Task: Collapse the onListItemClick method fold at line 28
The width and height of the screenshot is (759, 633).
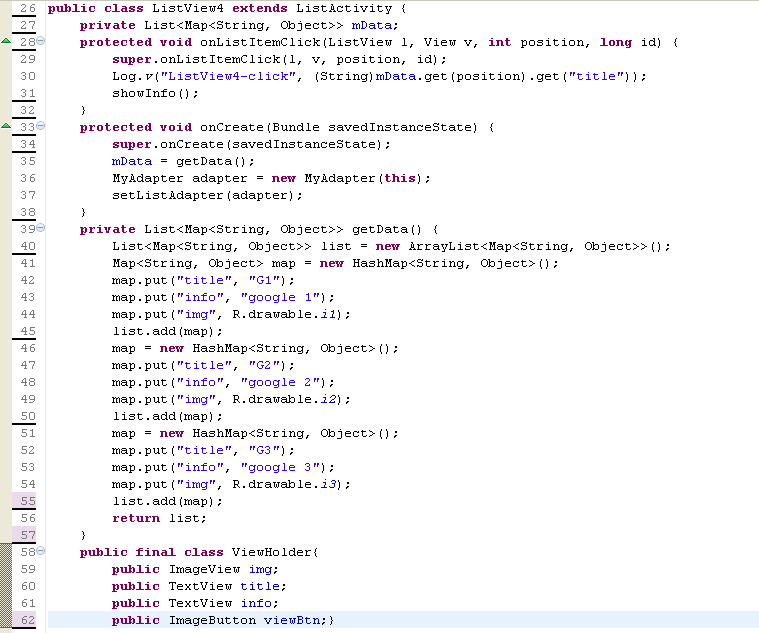Action: click(x=41, y=41)
